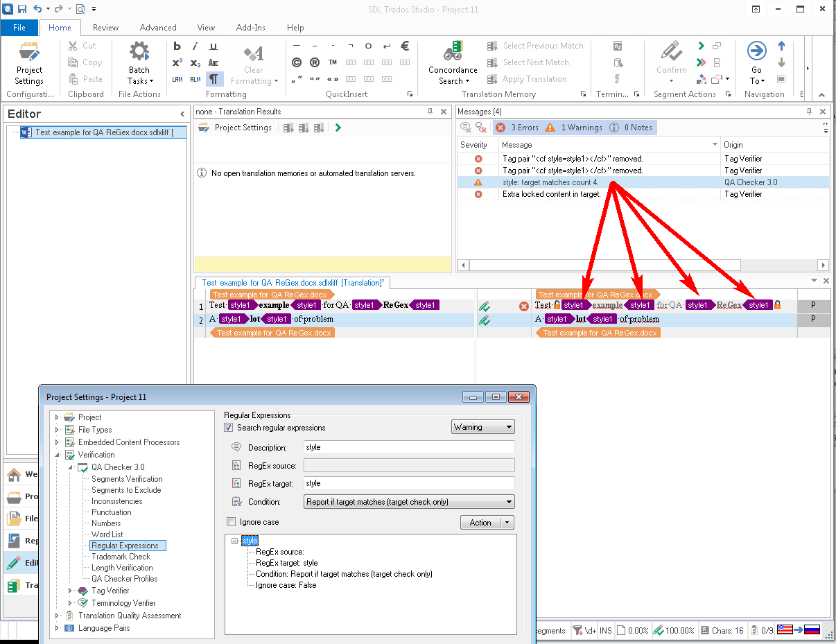This screenshot has height=644, width=836.
Task: Switch to the Review ribbon tab
Action: [x=105, y=28]
